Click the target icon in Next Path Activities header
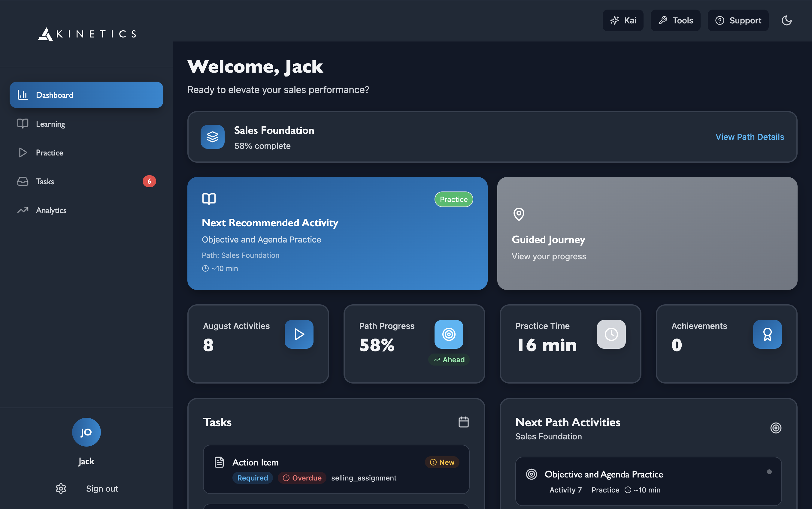Screen dimensions: 812x509 point(776,428)
